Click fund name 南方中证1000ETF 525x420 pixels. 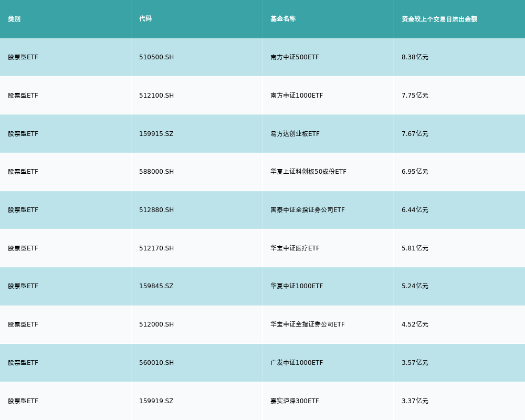pyautogui.click(x=297, y=96)
